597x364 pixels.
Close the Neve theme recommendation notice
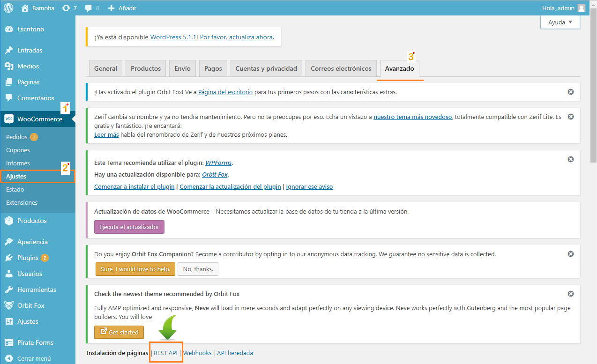coord(570,294)
